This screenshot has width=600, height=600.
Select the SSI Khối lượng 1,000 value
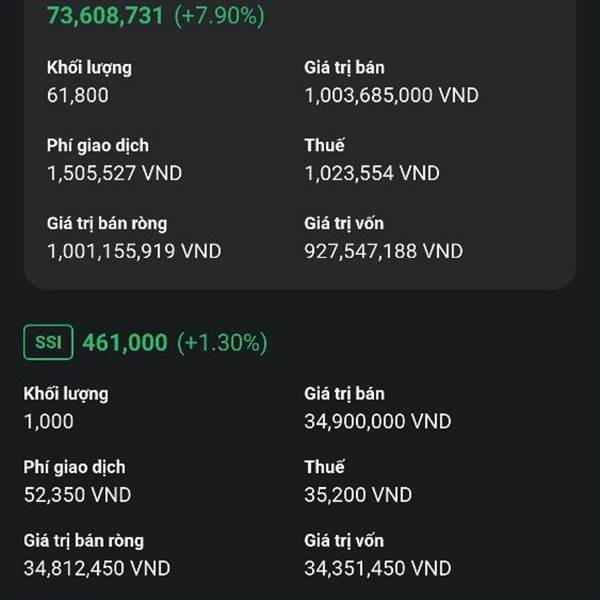tap(49, 422)
